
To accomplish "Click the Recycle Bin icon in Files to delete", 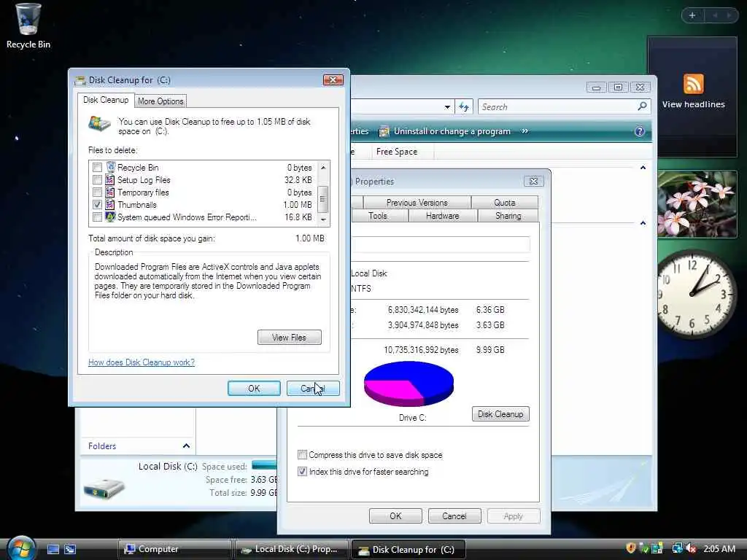I will pos(111,167).
